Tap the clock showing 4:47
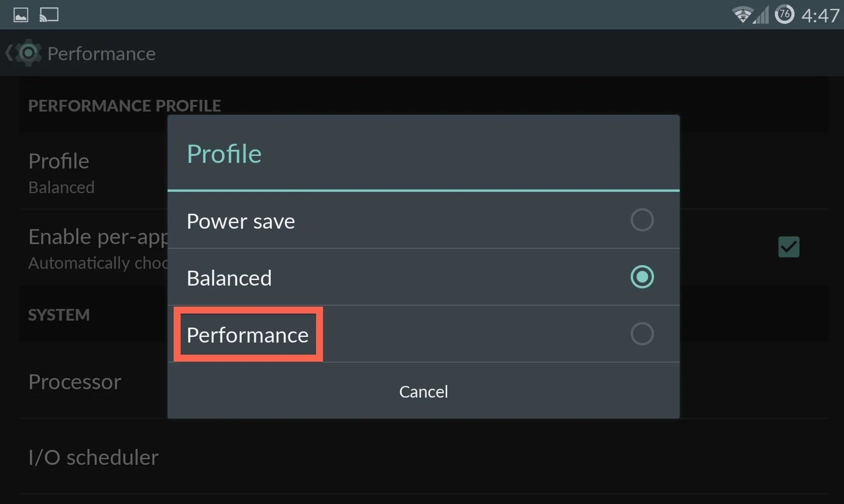 click(820, 15)
